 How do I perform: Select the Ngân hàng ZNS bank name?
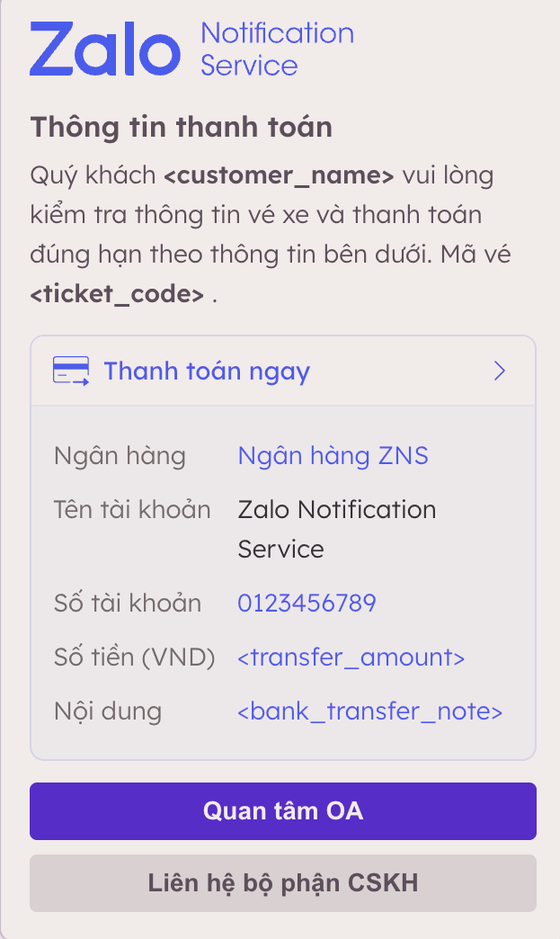(333, 456)
